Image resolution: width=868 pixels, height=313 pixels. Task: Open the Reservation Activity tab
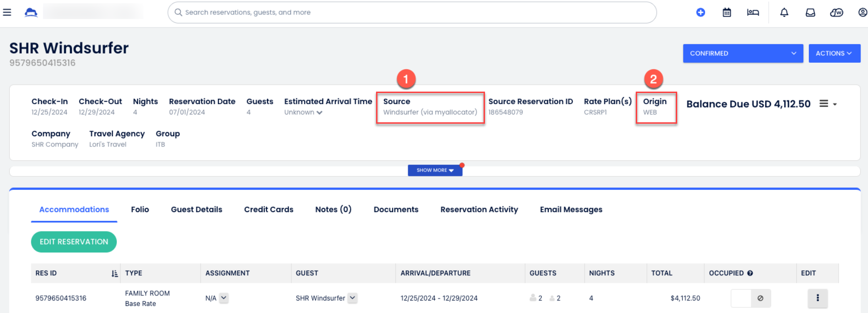click(479, 210)
